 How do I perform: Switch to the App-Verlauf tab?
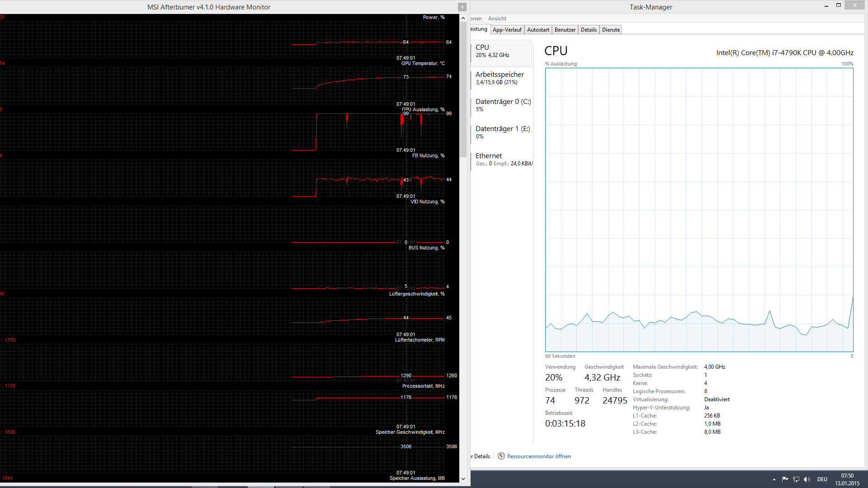507,30
